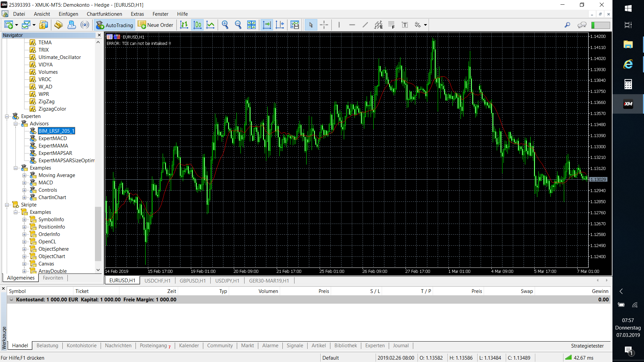Image resolution: width=644 pixels, height=362 pixels.
Task: Click the new chart icon in toolbar
Action: click(x=9, y=25)
